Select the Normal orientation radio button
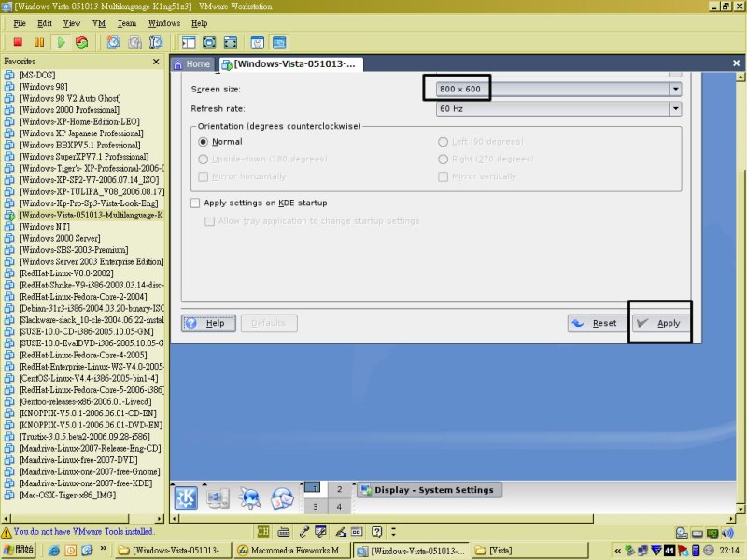This screenshot has height=560, width=747. point(203,142)
